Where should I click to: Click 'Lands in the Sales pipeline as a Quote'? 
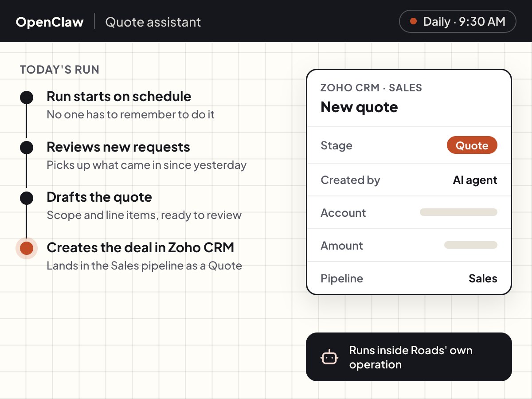[145, 266]
